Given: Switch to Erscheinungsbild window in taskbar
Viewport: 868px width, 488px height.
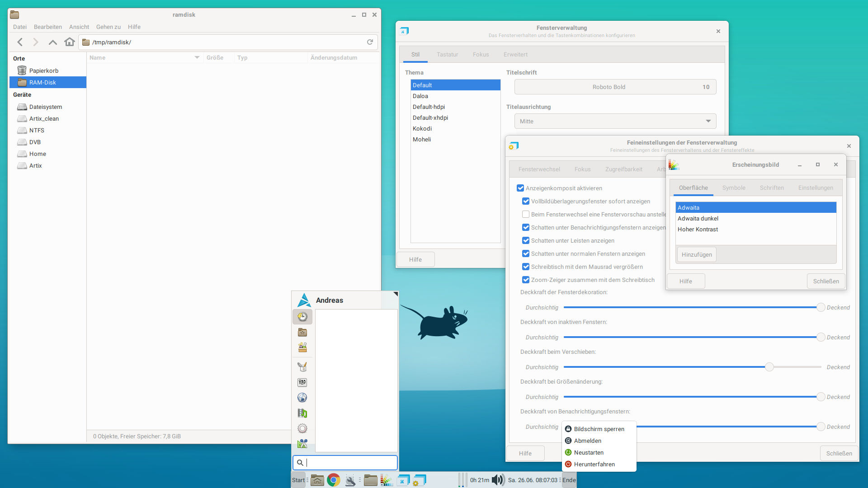Looking at the screenshot, I should [x=387, y=480].
